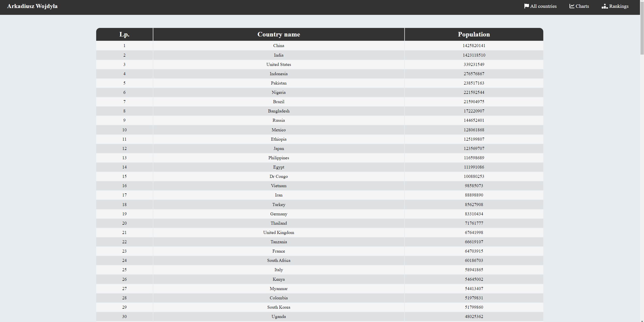Click the page vertical scrollbar thumb
Viewport: 644px width, 322px height.
[642, 28]
